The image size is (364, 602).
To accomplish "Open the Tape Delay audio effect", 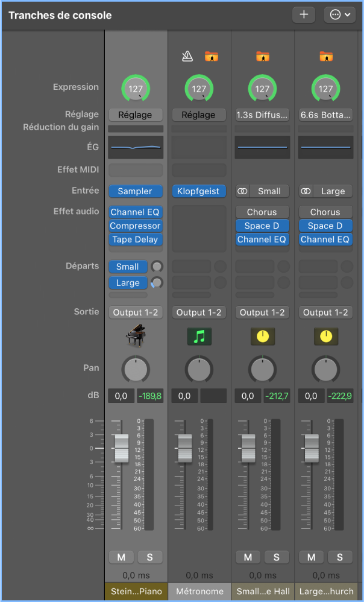I will [136, 239].
